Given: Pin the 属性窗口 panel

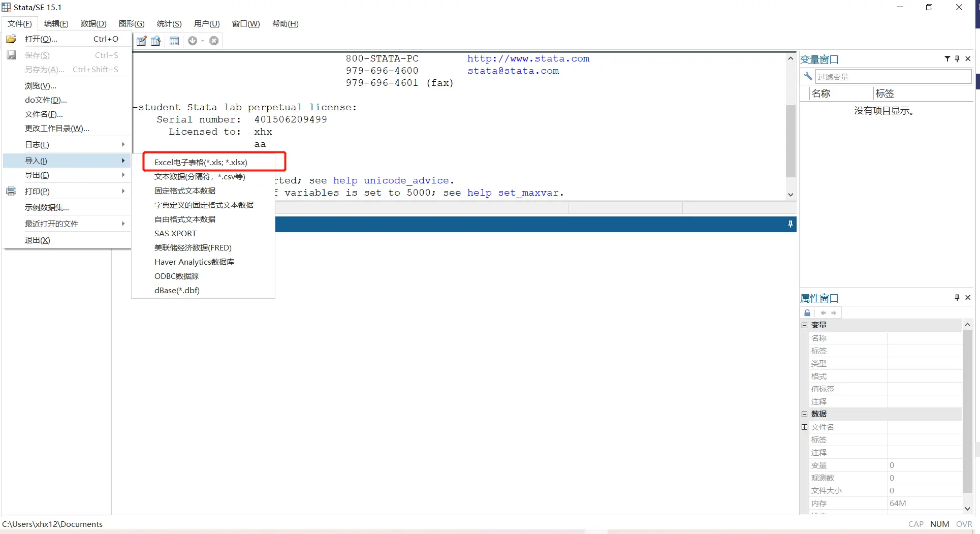Looking at the screenshot, I should 957,298.
